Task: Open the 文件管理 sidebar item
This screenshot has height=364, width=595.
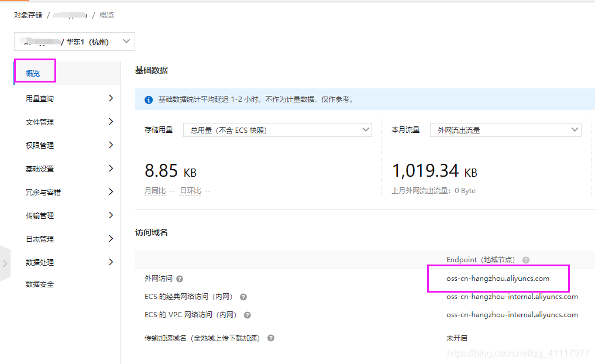Action: pyautogui.click(x=39, y=122)
